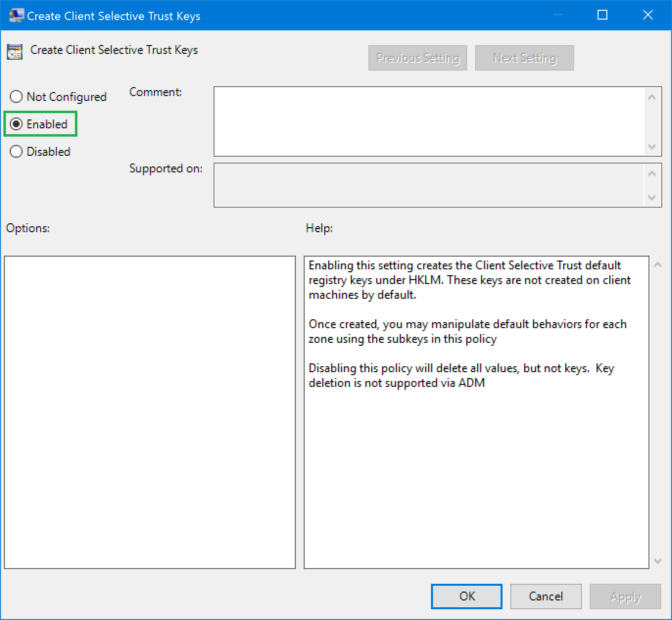Click the Previous Setting button
The image size is (672, 620).
[x=417, y=58]
